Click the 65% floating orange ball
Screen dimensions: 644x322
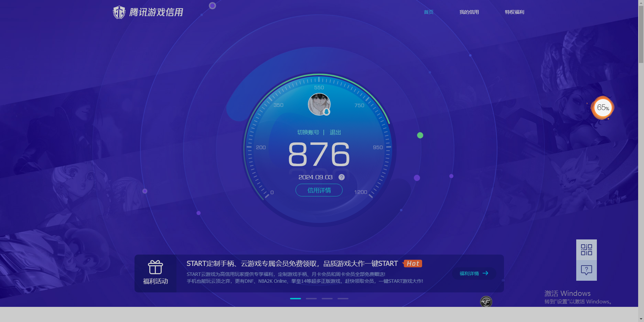tap(603, 108)
